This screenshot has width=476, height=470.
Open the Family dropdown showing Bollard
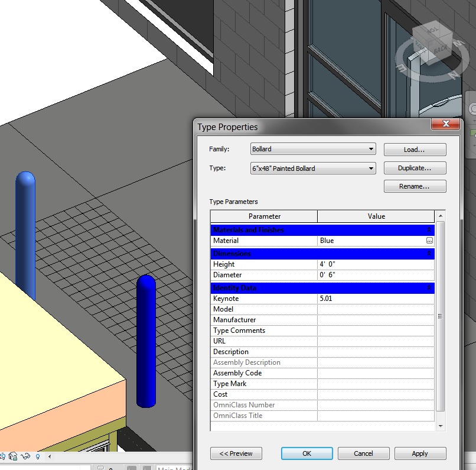point(313,149)
